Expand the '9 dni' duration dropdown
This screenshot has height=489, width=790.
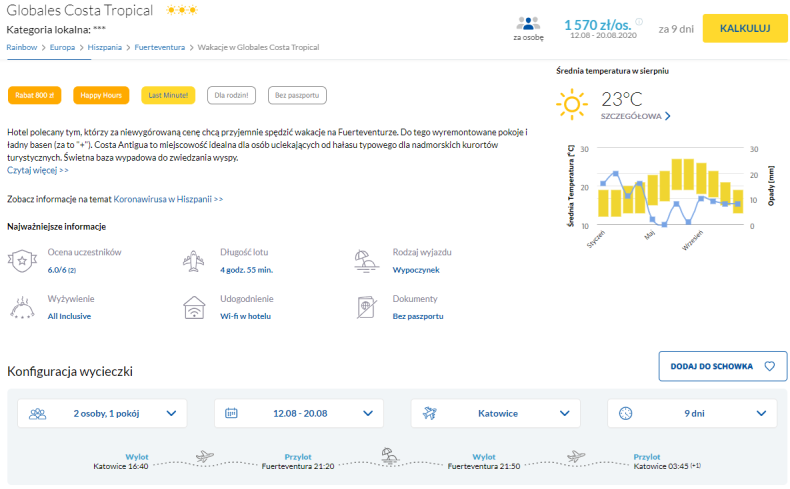692,413
